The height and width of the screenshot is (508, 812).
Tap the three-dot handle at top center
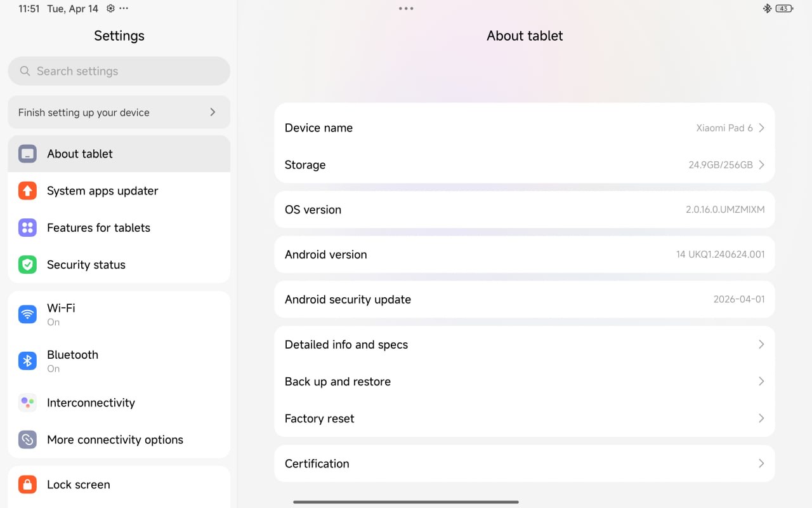click(406, 8)
